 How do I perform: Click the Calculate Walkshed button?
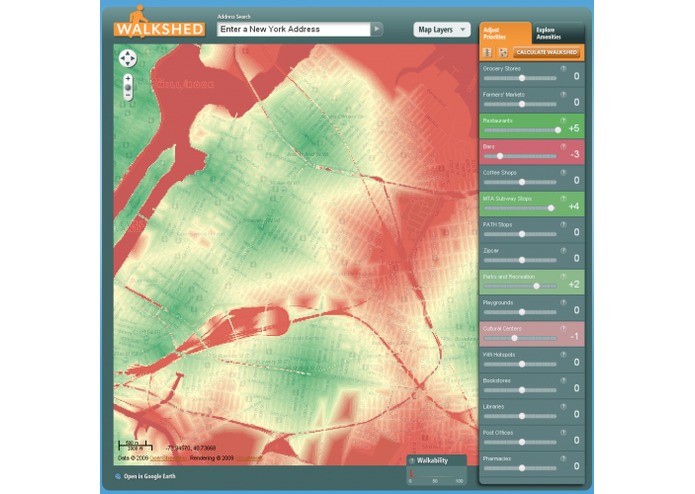click(547, 52)
